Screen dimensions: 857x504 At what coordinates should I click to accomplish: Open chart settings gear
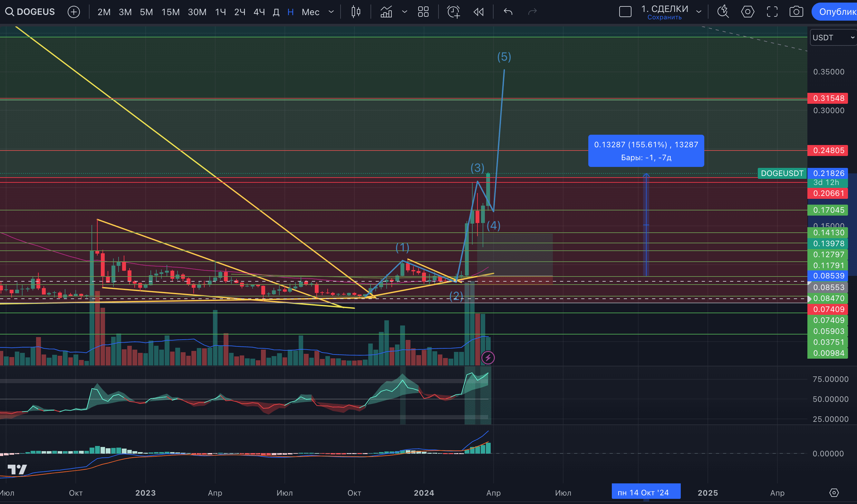[x=748, y=12]
